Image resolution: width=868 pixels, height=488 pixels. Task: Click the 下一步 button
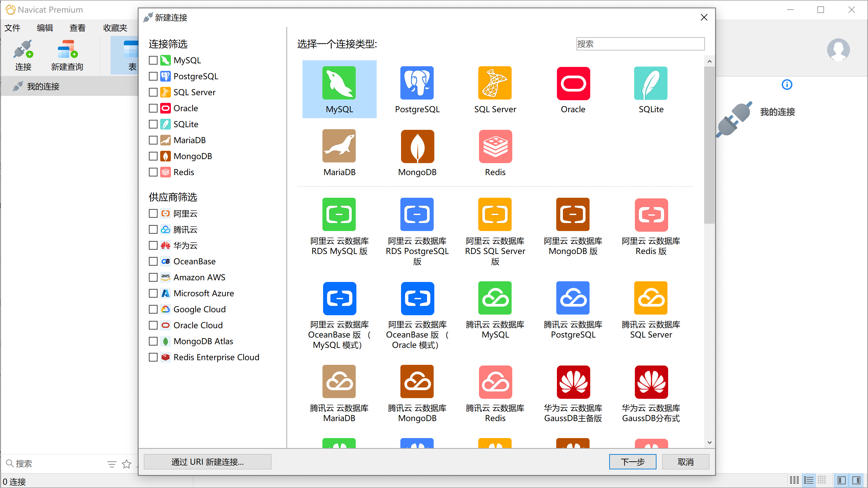633,462
